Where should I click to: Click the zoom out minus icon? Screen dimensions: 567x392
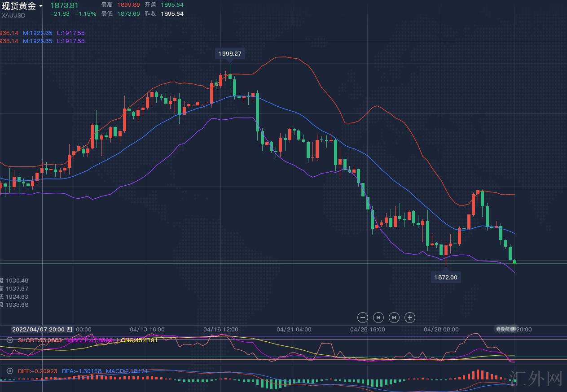tap(363, 318)
